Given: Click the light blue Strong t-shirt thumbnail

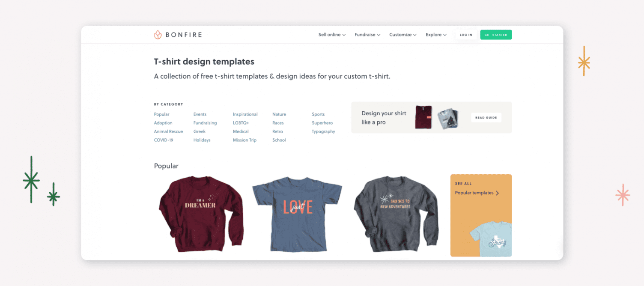Looking at the screenshot, I should pos(491,239).
